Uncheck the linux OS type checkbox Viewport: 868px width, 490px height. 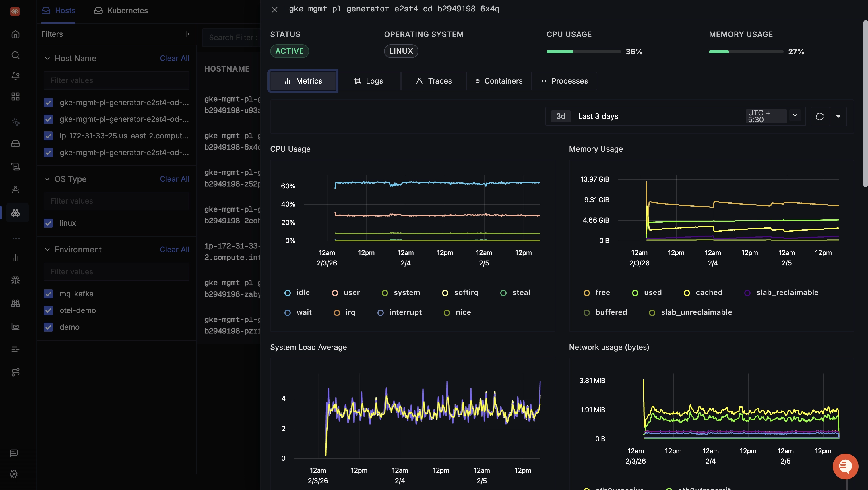tap(48, 223)
